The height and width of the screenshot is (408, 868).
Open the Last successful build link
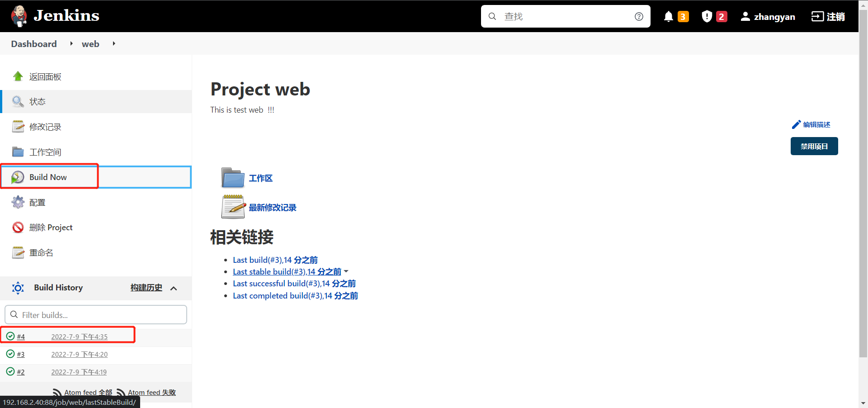(294, 284)
